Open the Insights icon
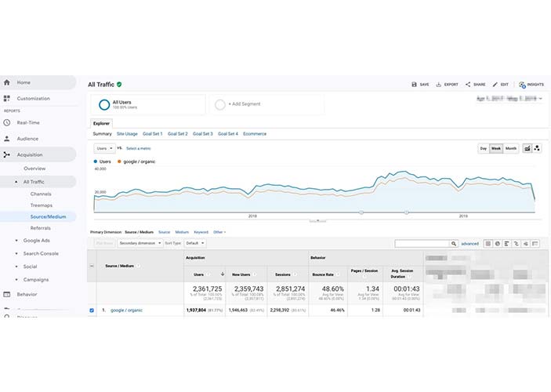 (522, 85)
